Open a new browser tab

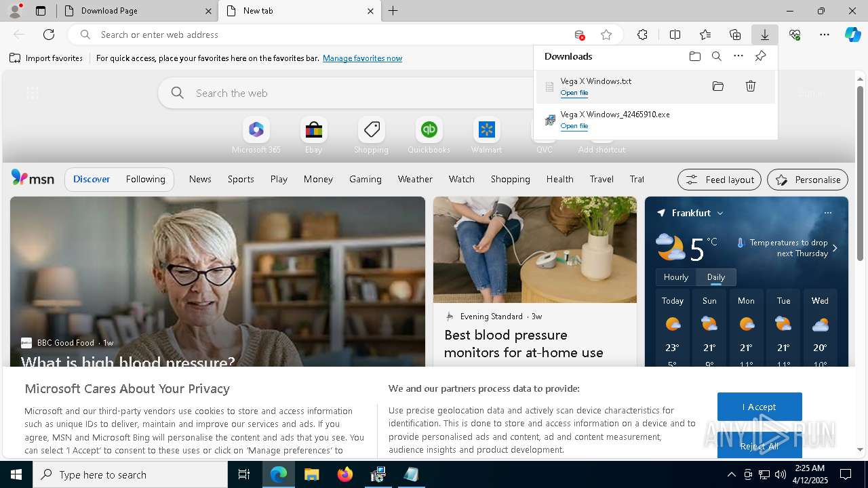click(x=393, y=11)
